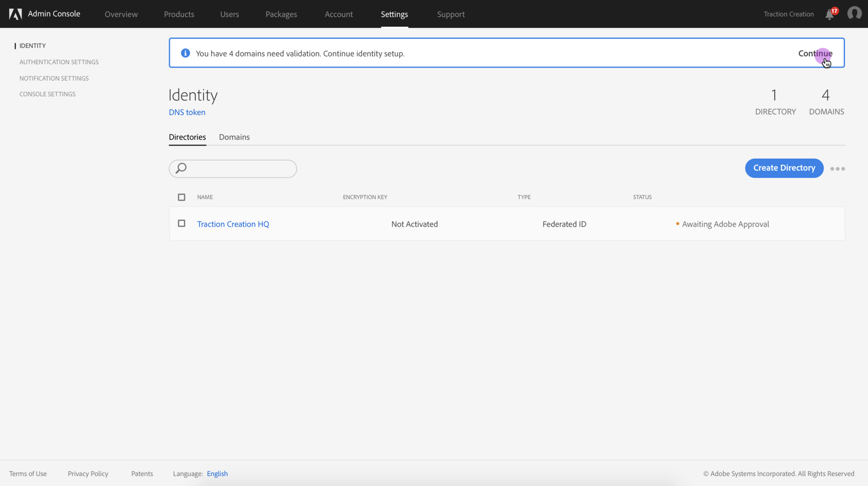Viewport: 868px width, 486px height.
Task: Click the 4 DOMAINS count
Action: 826,102
